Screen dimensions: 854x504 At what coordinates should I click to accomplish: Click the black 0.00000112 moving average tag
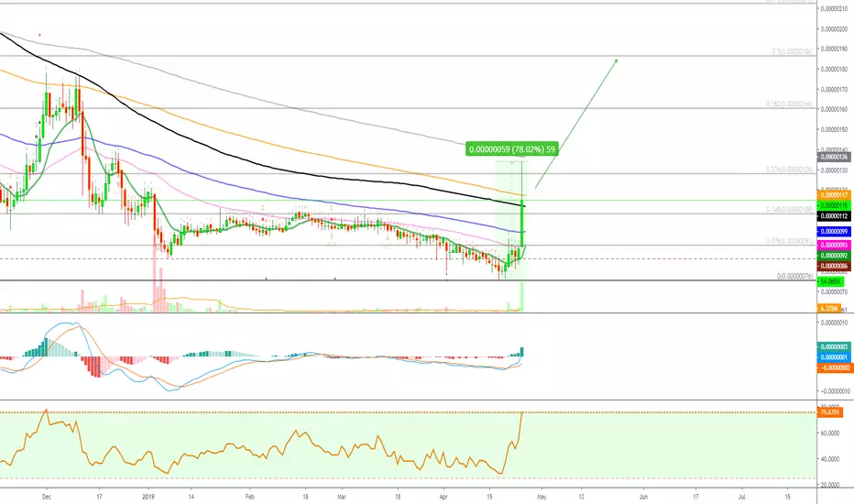point(834,216)
